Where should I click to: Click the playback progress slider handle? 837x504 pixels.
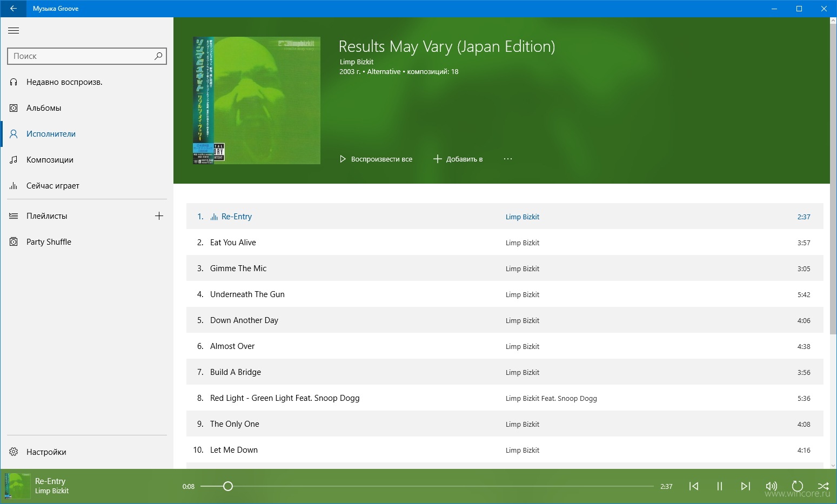pos(228,486)
